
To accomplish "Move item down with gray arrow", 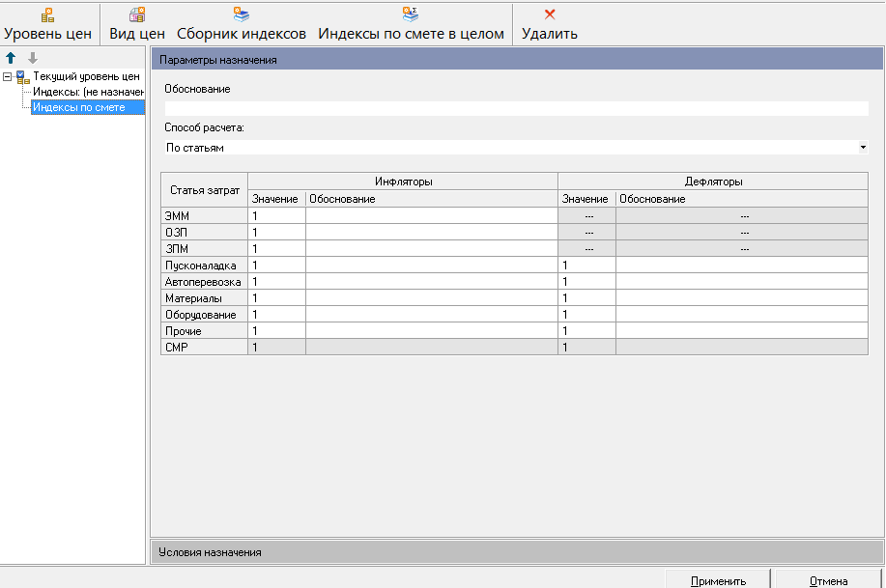I will pyautogui.click(x=33, y=58).
